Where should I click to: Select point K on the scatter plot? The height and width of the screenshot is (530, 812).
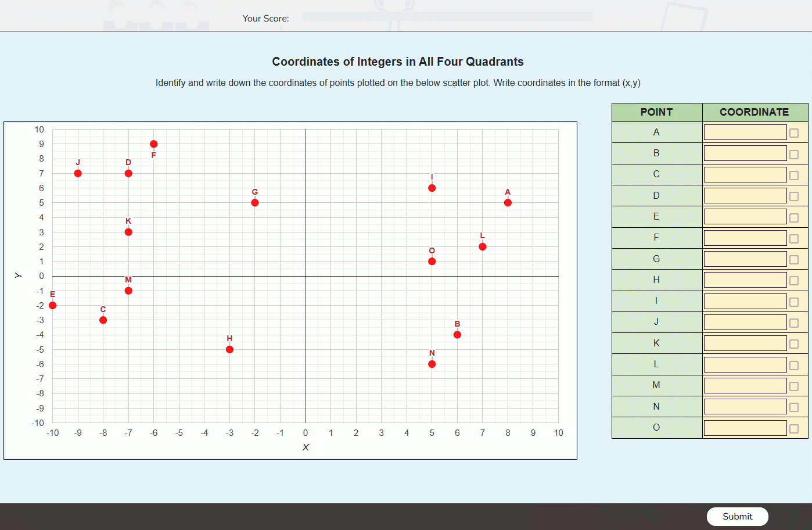[128, 231]
